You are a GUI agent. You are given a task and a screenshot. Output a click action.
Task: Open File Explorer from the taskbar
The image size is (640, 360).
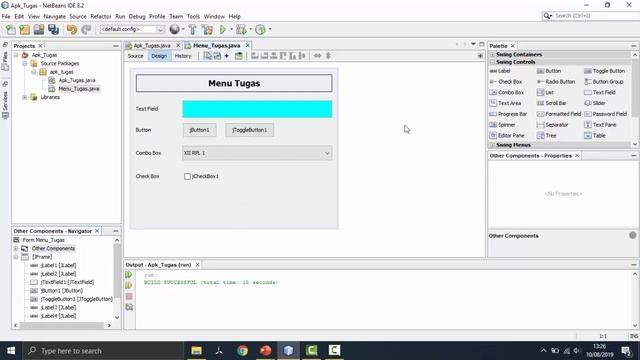point(196,351)
